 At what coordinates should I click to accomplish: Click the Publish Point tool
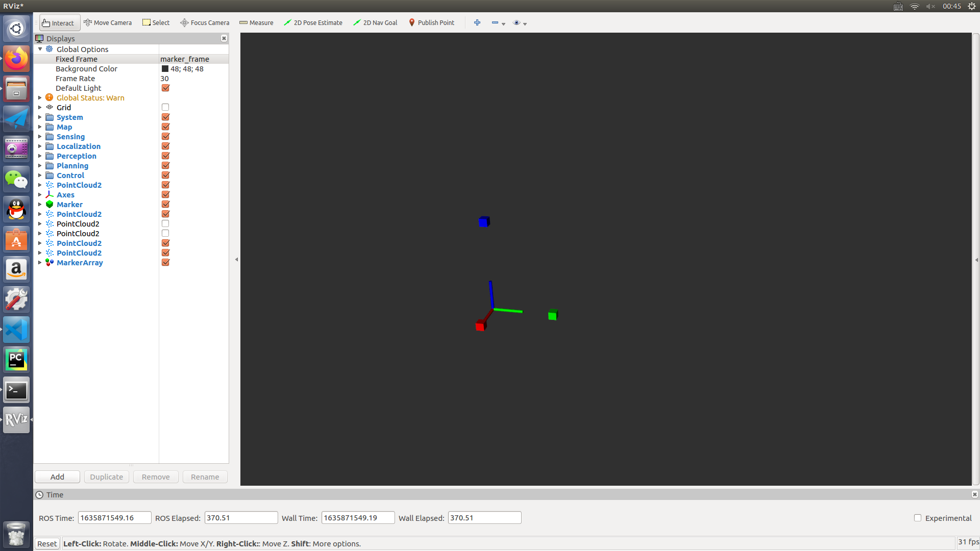click(431, 22)
